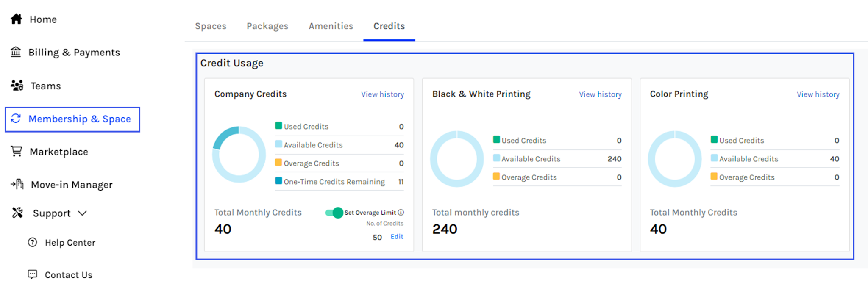
Task: Click the 240 Available Credits value
Action: [615, 159]
